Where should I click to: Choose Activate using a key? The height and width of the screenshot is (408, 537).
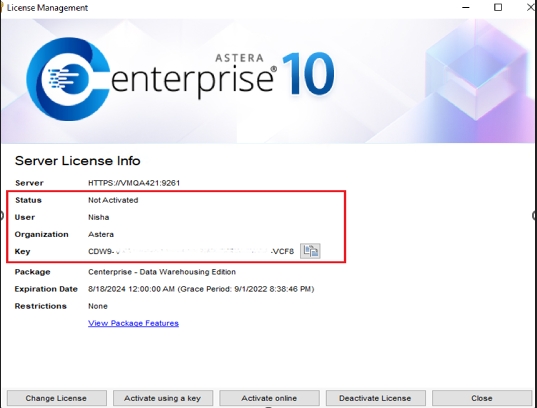pos(163,398)
